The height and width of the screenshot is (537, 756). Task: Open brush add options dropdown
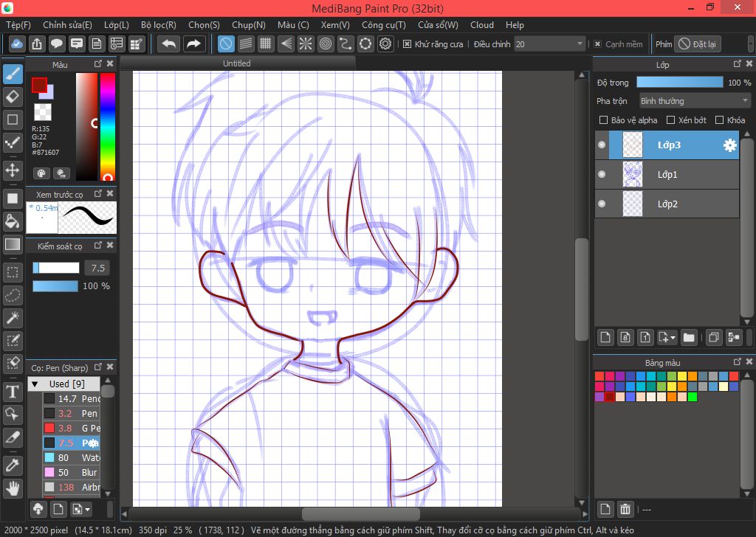(x=80, y=509)
